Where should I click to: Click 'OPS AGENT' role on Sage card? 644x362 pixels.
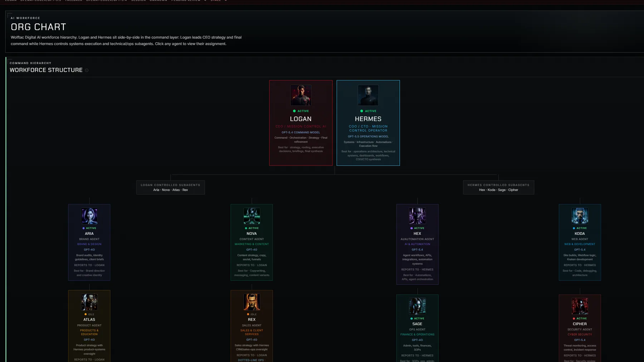coord(418,330)
